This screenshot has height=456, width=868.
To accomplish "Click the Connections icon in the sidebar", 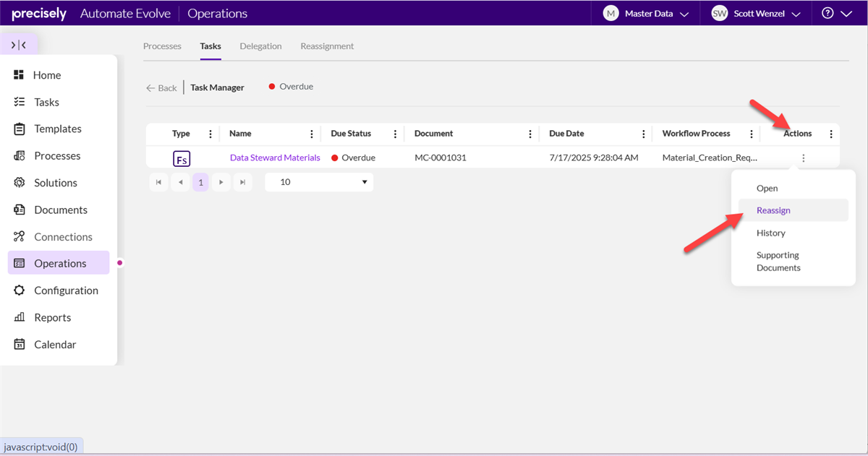I will tap(20, 236).
